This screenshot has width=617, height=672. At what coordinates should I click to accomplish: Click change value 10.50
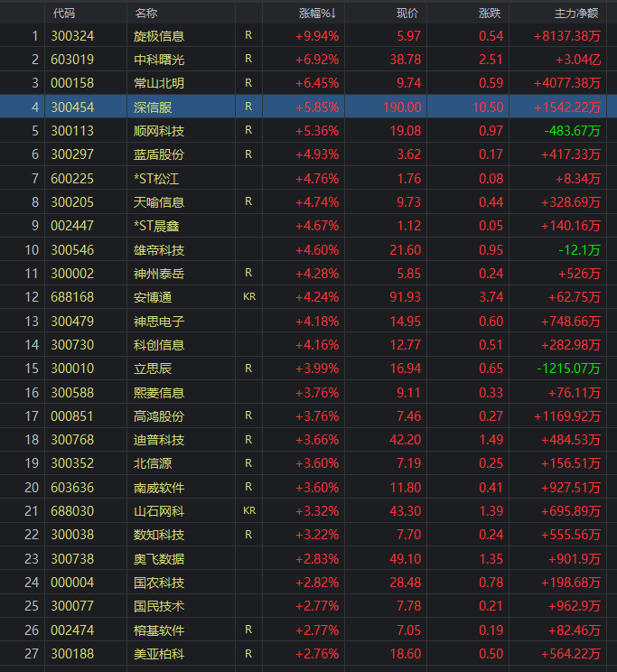coord(488,107)
